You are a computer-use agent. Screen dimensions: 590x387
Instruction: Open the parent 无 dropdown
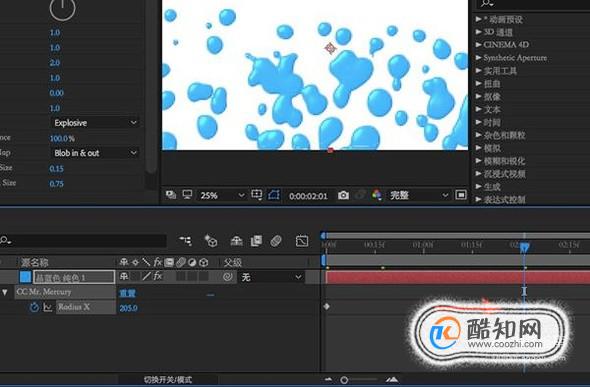[271, 277]
